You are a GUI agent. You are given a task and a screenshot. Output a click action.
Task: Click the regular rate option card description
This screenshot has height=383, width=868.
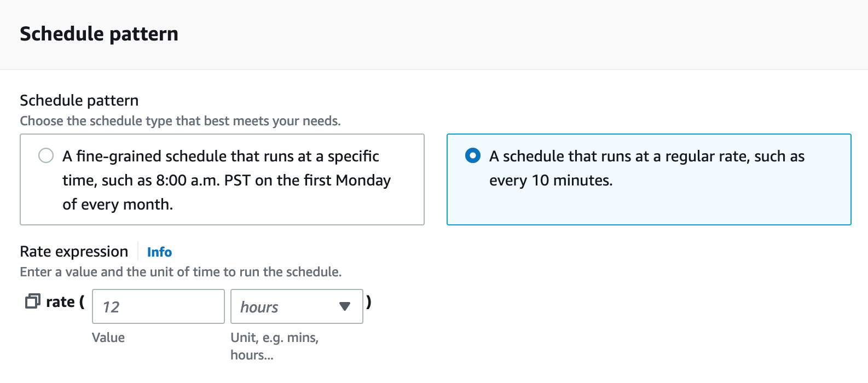click(x=646, y=168)
